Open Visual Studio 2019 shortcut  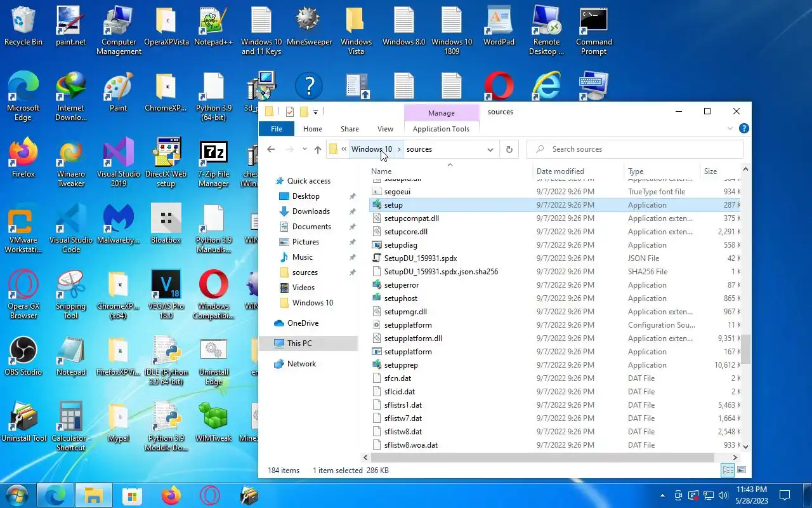[x=119, y=163]
